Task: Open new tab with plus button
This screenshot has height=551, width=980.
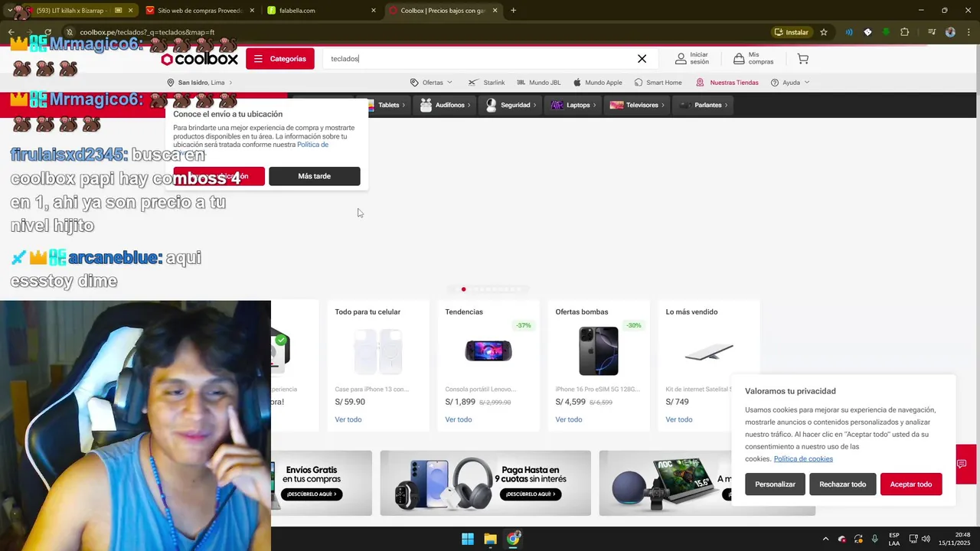Action: [x=513, y=11]
